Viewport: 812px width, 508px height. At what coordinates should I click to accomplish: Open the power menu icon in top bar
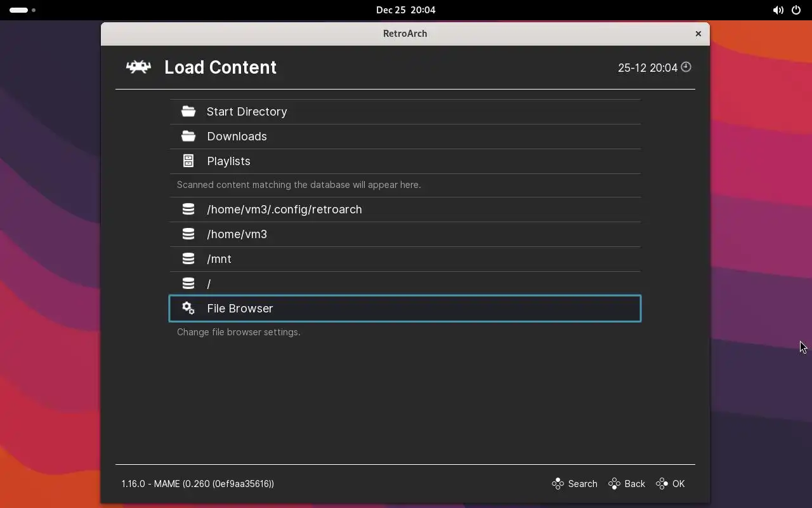(x=796, y=10)
